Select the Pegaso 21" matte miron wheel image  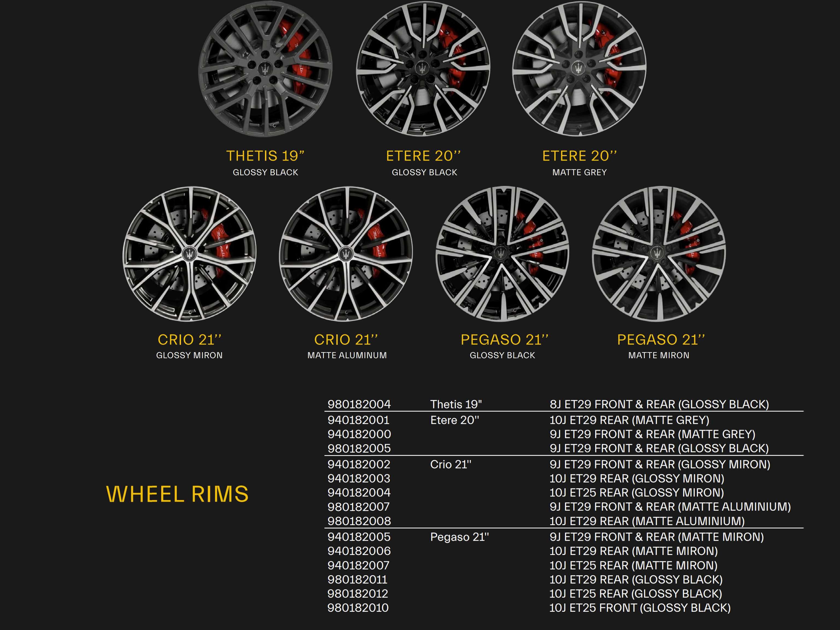click(x=659, y=253)
